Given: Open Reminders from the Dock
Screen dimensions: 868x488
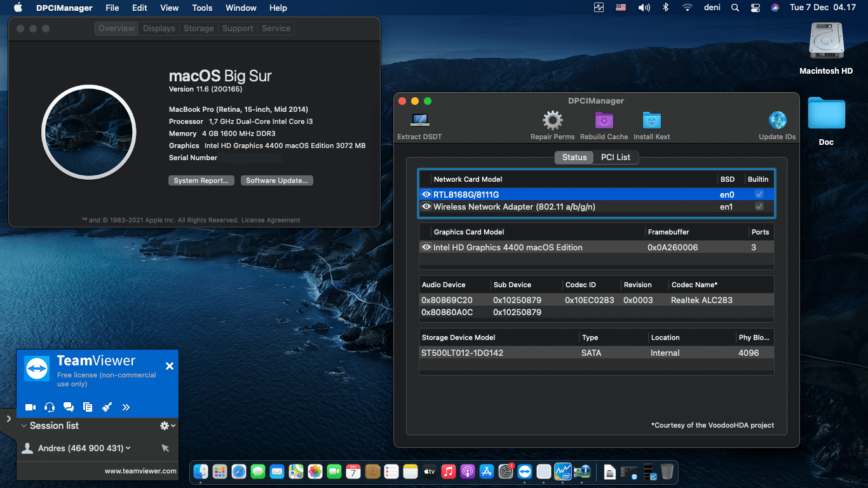Looking at the screenshot, I should (391, 471).
